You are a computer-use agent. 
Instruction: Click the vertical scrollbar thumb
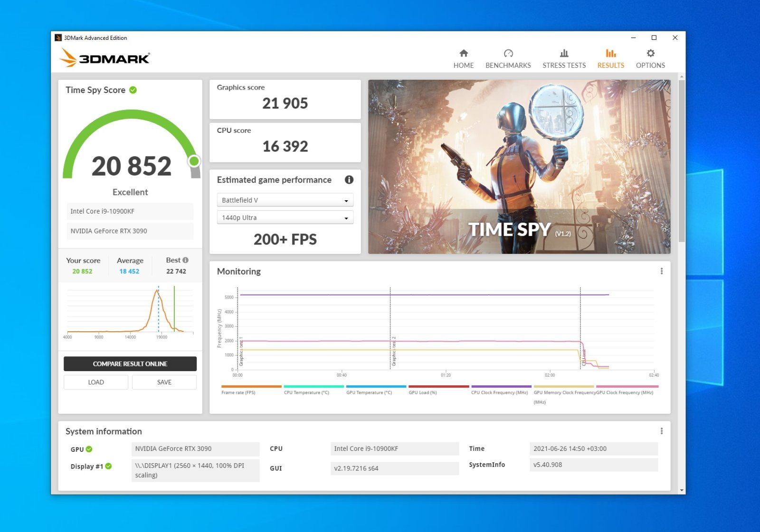click(682, 161)
